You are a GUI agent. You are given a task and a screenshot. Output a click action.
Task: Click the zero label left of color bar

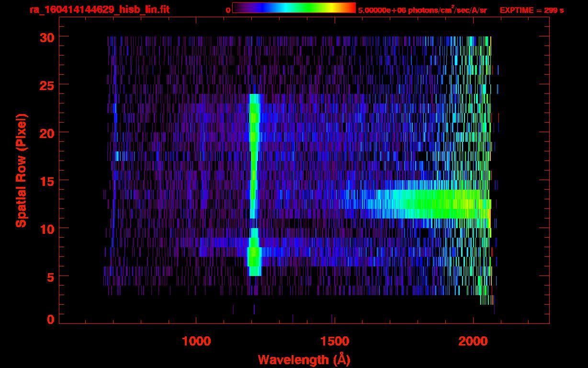(228, 10)
